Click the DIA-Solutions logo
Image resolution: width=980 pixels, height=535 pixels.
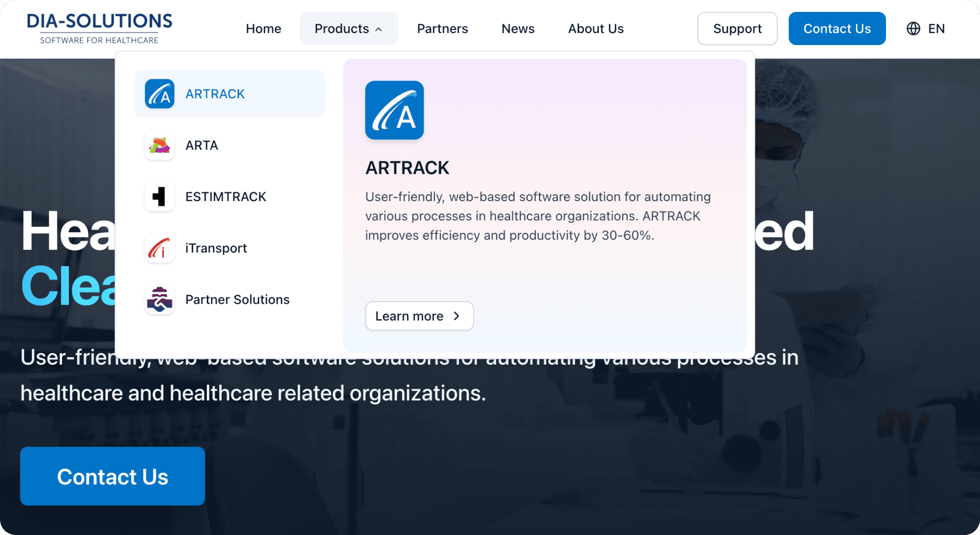(x=99, y=27)
